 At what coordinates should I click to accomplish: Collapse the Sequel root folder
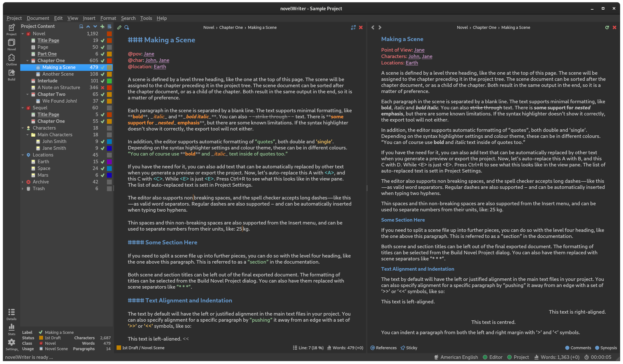tap(23, 108)
